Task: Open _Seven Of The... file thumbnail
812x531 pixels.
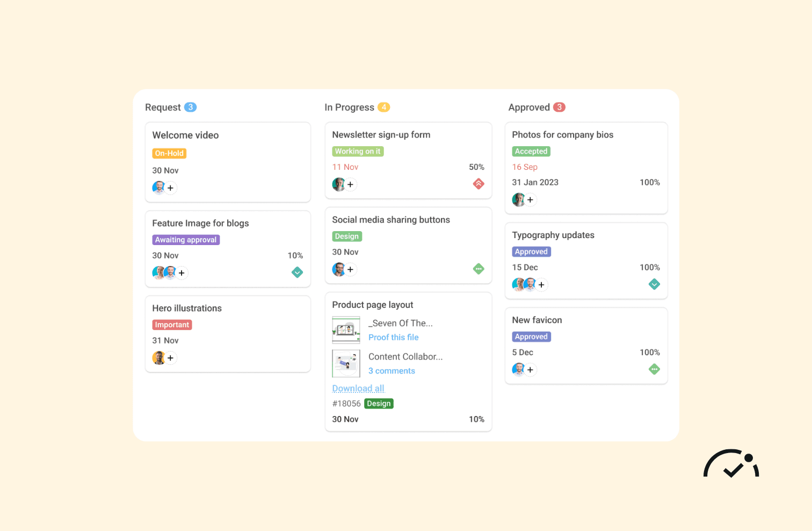Action: pos(346,330)
